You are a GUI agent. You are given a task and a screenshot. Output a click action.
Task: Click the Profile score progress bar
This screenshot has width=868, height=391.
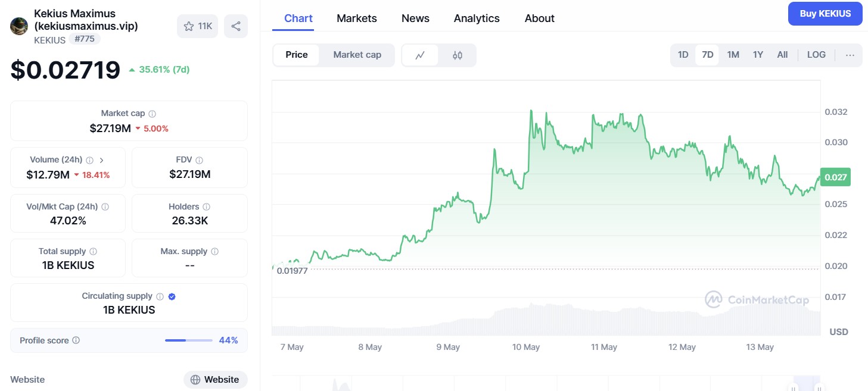[188, 340]
